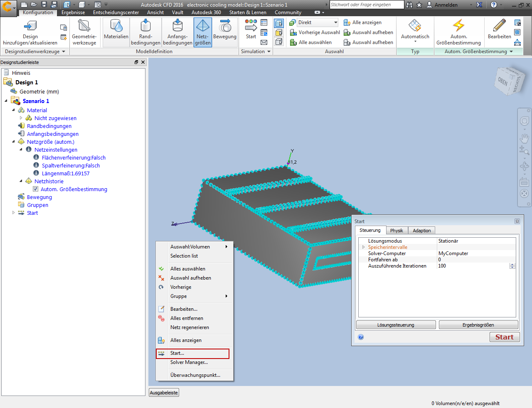Click the zoom tool in navigation bar
The height and width of the screenshot is (408, 532).
click(x=525, y=151)
